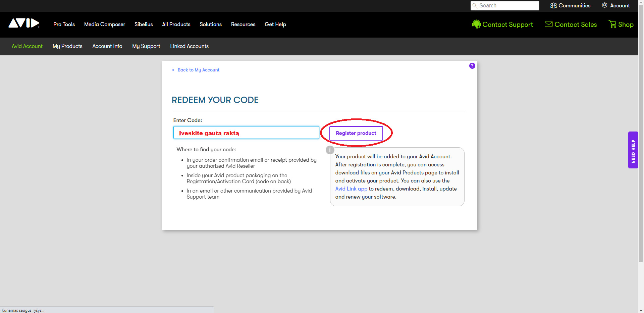The width and height of the screenshot is (644, 313).
Task: Click the Contact Sales envelope icon
Action: pyautogui.click(x=548, y=24)
